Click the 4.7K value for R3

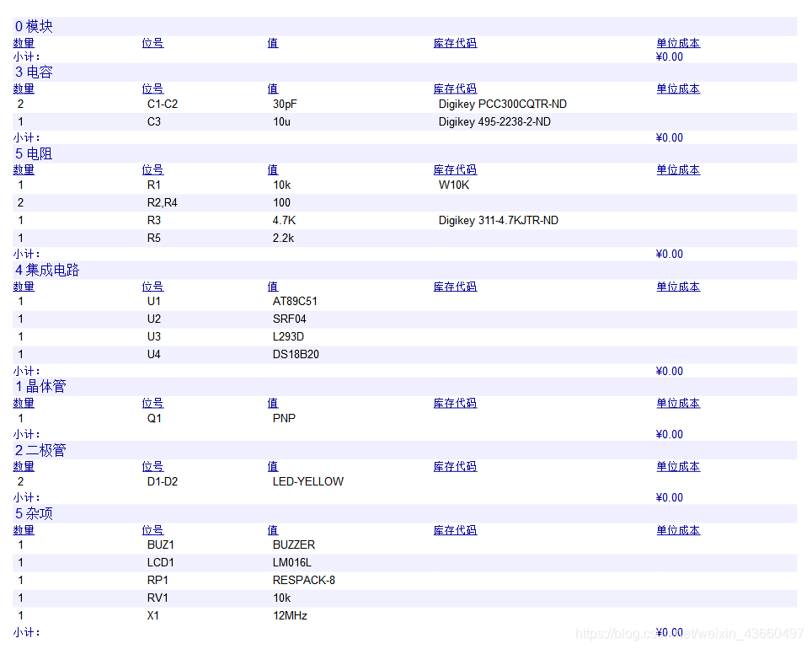pyautogui.click(x=285, y=220)
